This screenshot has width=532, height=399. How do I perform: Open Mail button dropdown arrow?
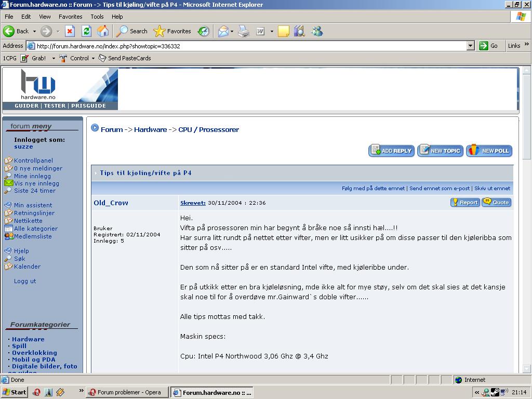pos(232,31)
